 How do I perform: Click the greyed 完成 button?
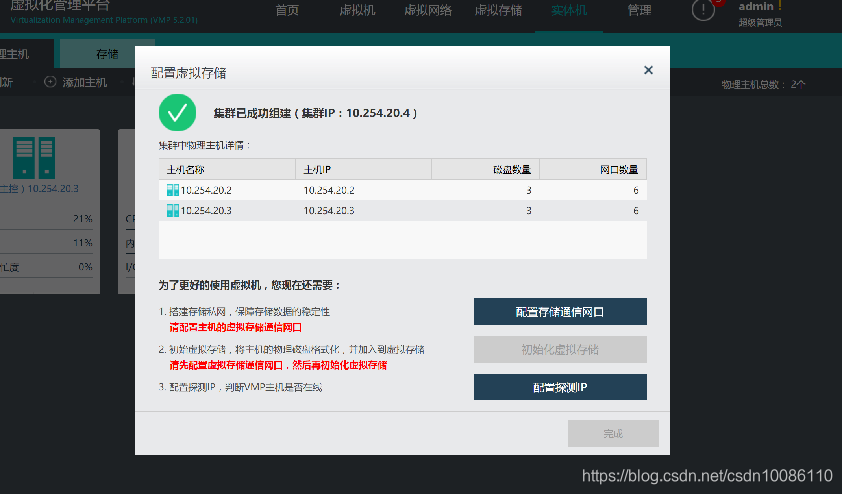tap(613, 433)
